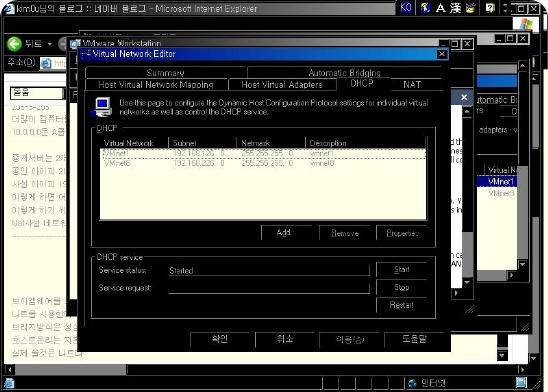
Task: Click the Service request field
Action: tap(269, 288)
